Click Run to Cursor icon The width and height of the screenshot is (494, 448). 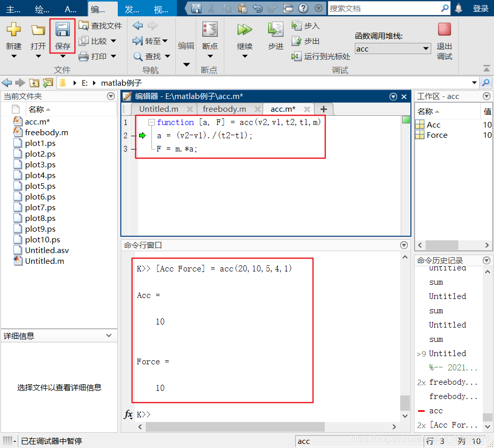pos(297,57)
